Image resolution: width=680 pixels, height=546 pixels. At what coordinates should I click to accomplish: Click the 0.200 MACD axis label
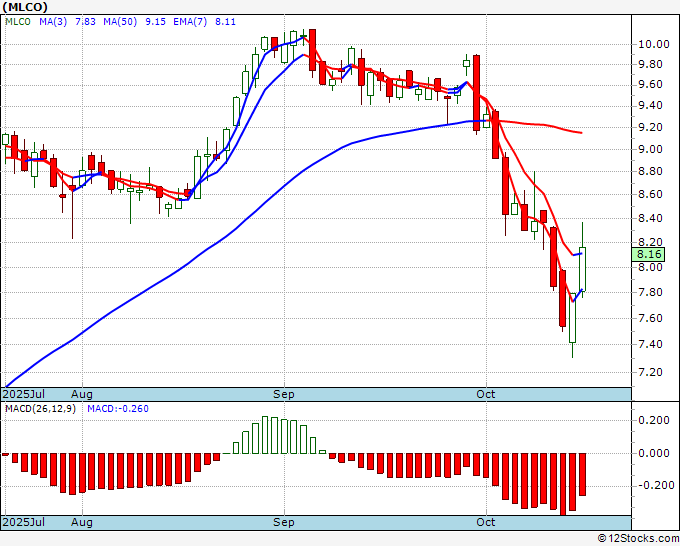(x=654, y=421)
